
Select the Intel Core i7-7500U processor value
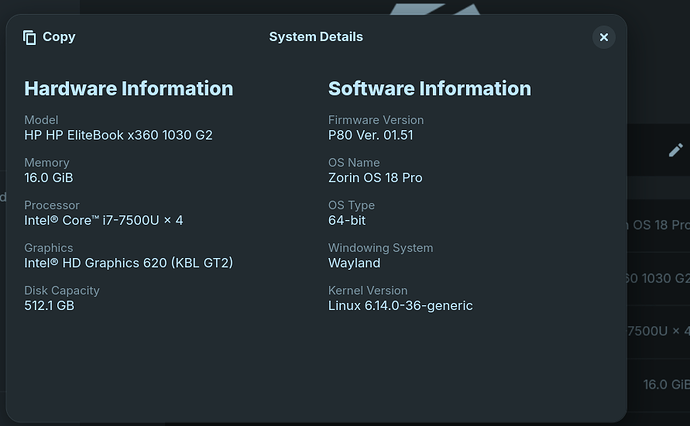[103, 220]
